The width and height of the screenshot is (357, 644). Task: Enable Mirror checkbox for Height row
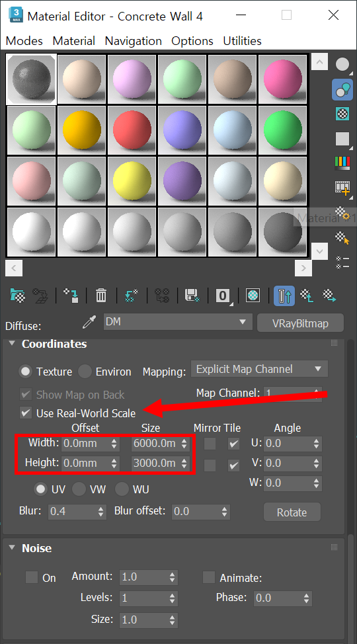click(x=210, y=465)
